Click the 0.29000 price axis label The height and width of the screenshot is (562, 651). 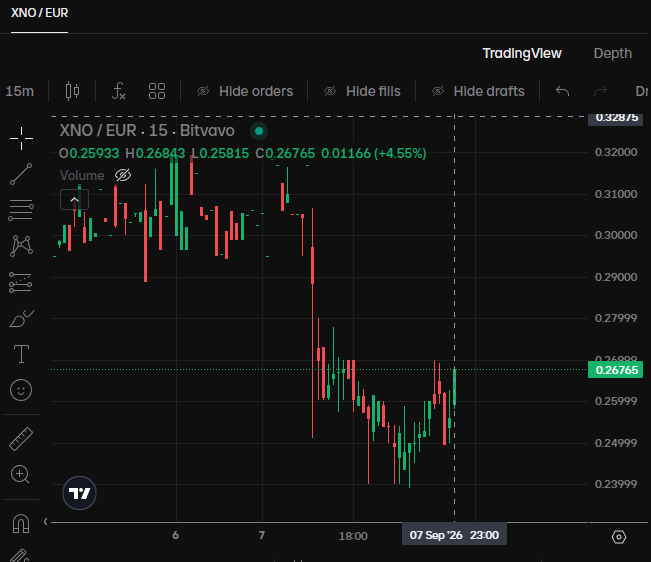616,277
